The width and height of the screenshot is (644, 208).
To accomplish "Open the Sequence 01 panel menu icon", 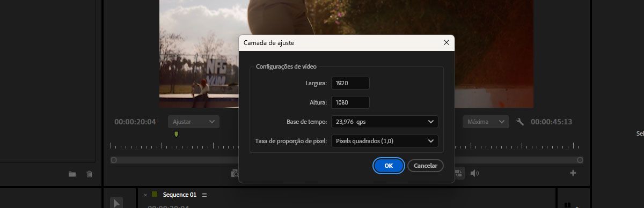I will (x=204, y=195).
